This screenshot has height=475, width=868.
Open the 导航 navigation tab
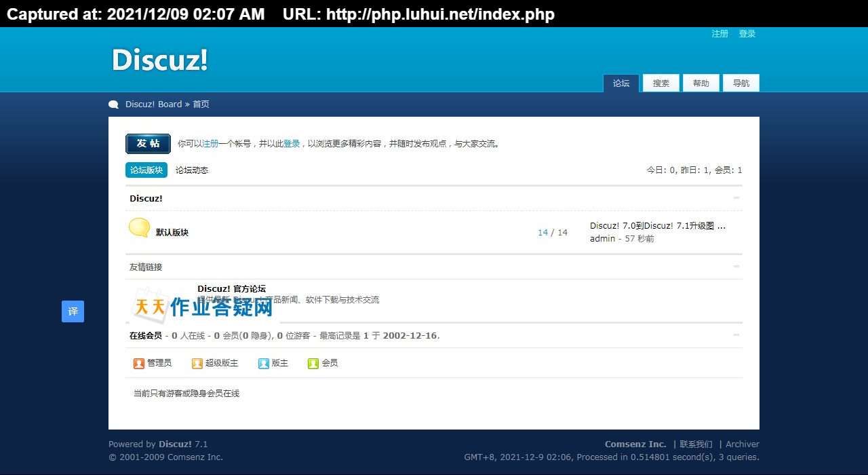pos(741,83)
